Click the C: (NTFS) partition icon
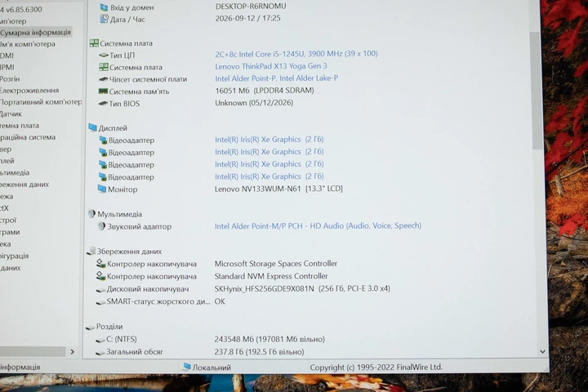588x392 pixels. (x=100, y=340)
